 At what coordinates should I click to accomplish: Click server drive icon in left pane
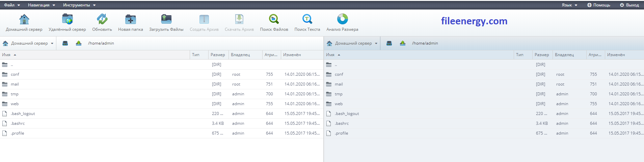(65, 43)
